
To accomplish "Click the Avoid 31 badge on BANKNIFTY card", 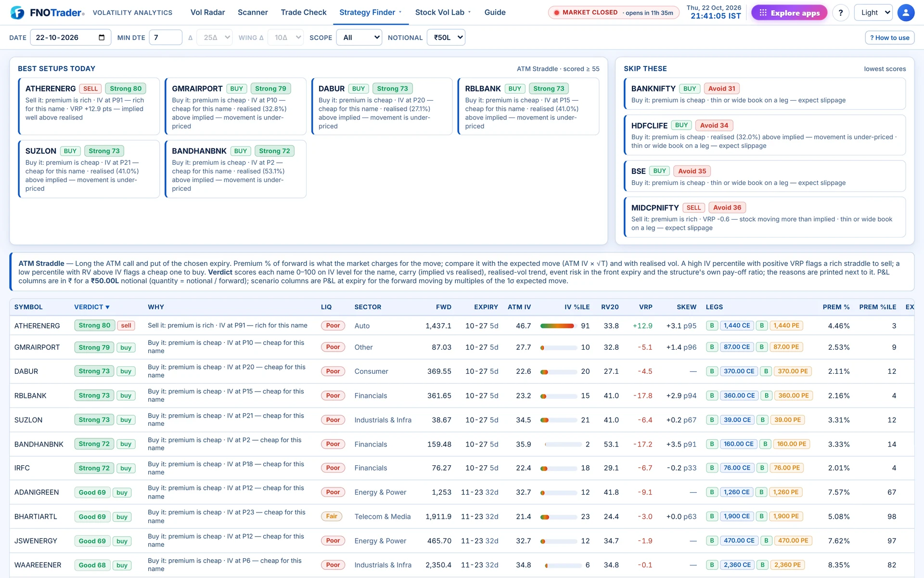I will [x=721, y=89].
